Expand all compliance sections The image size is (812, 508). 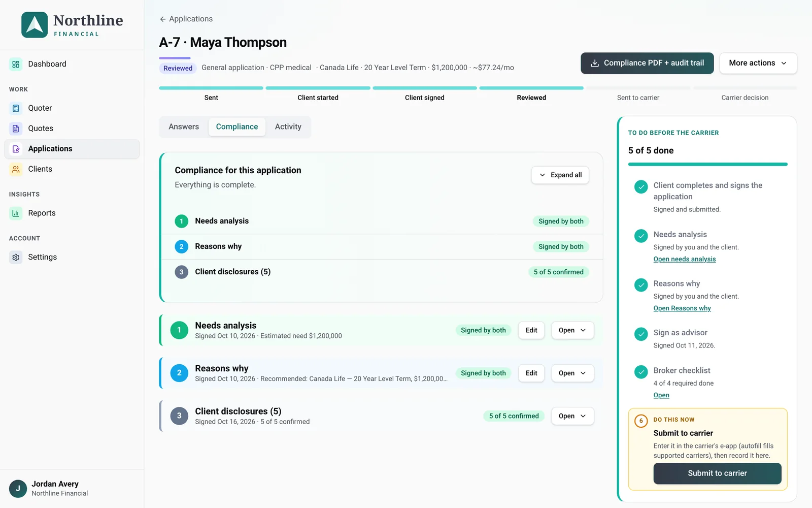tap(560, 175)
